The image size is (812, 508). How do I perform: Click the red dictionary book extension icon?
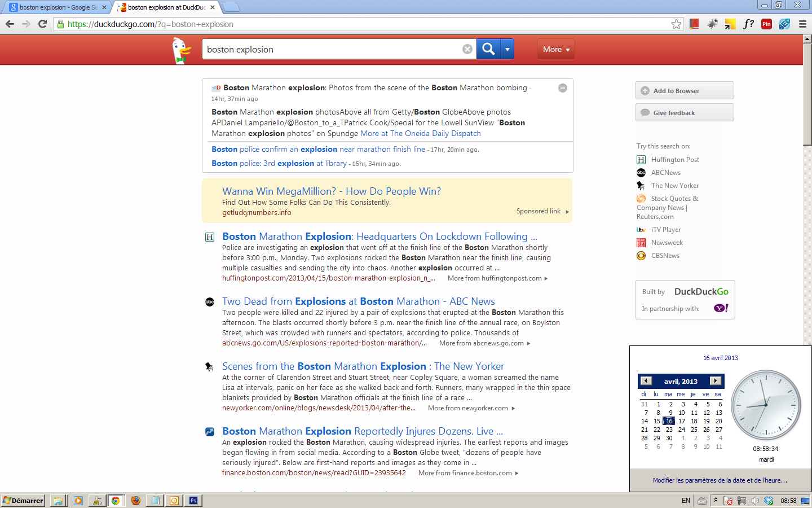click(694, 24)
